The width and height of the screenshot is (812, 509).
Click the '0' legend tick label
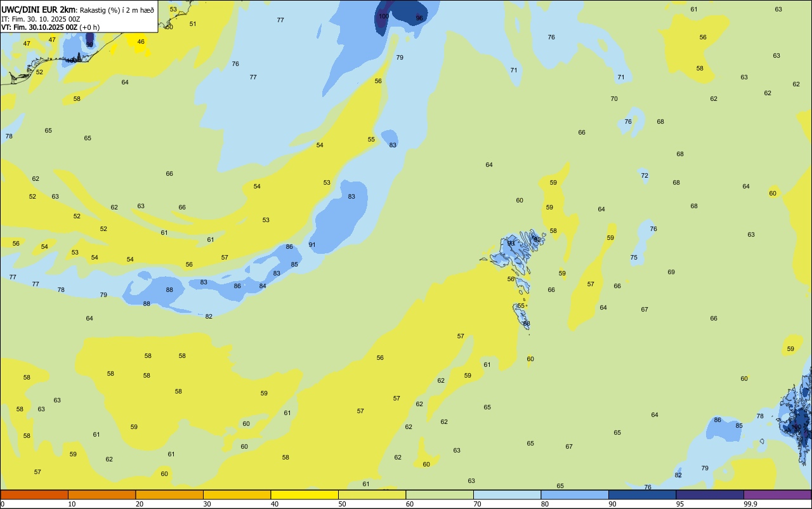click(3, 504)
